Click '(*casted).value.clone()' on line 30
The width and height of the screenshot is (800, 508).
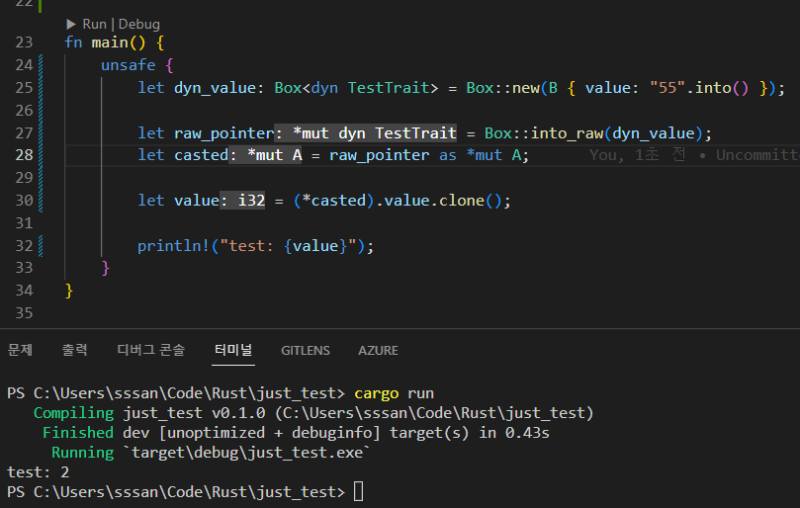[x=397, y=200]
